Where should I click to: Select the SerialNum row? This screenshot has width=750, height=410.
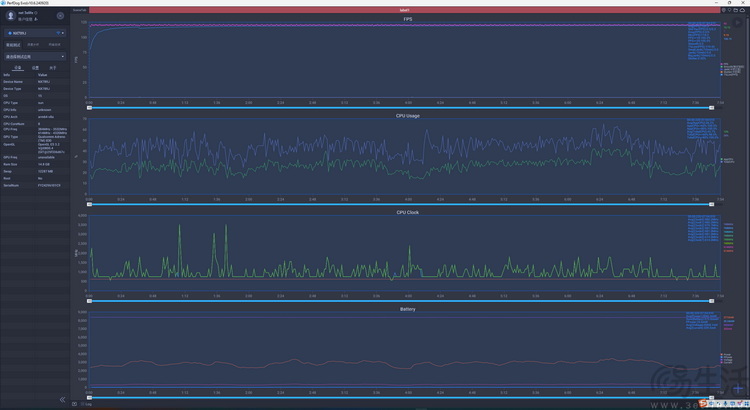pos(35,185)
